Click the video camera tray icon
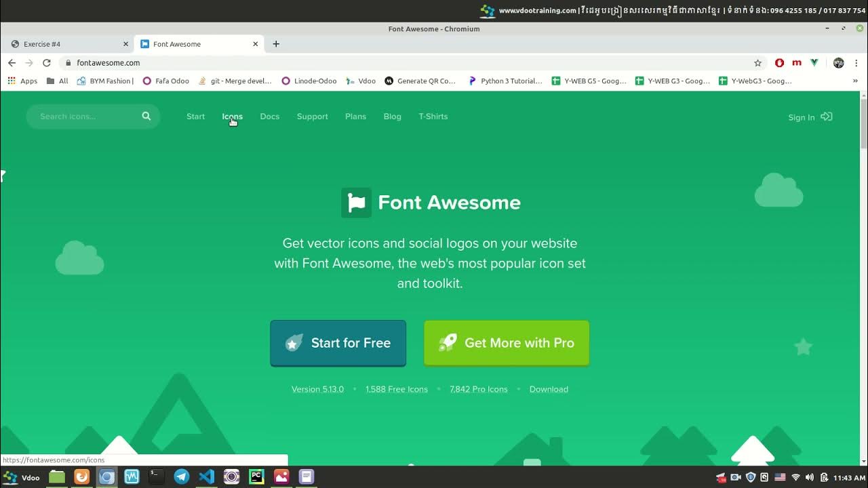Viewport: 868px width, 488px height. coord(736,477)
